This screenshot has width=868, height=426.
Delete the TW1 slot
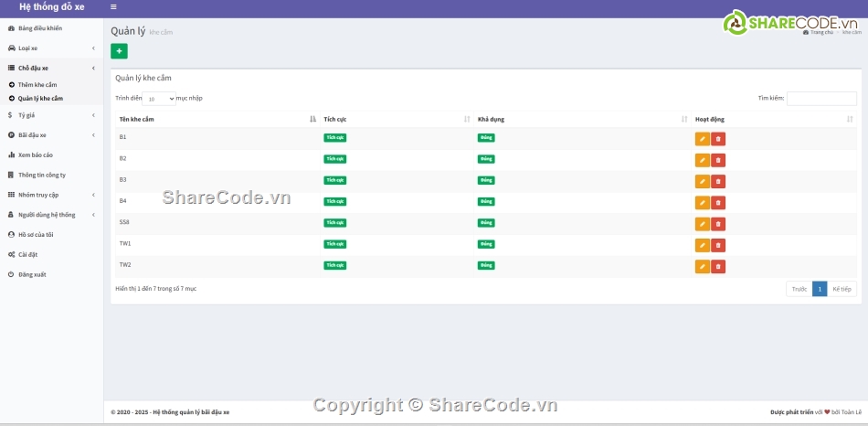tap(718, 245)
